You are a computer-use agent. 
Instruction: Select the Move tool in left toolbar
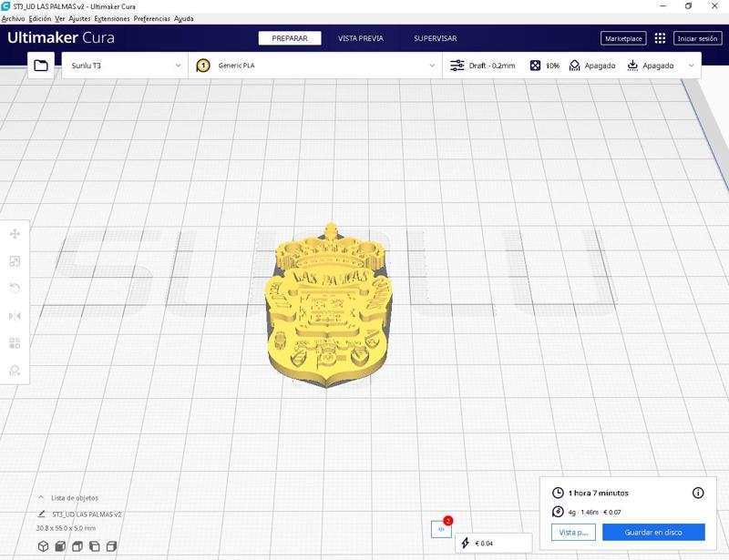point(15,234)
